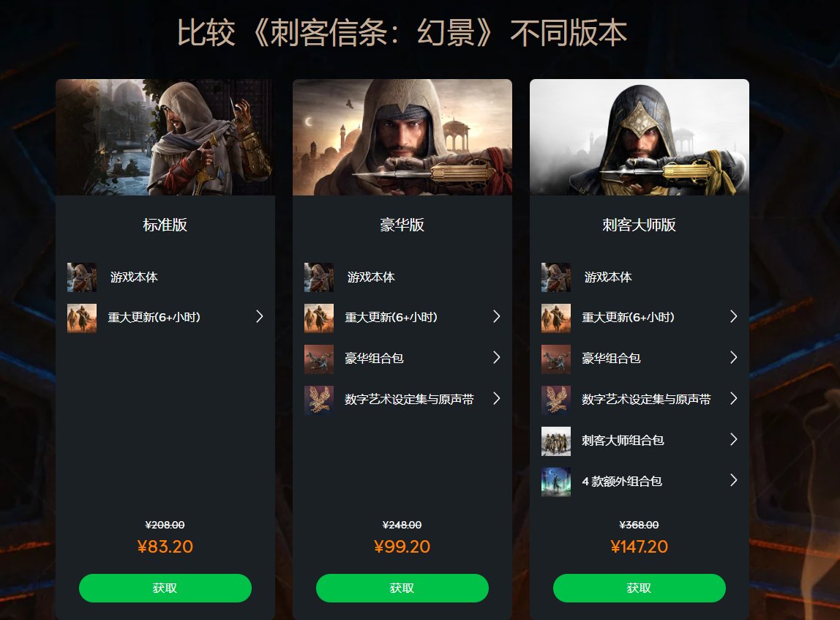Click the 4 款额外组合包 icon

point(556,482)
